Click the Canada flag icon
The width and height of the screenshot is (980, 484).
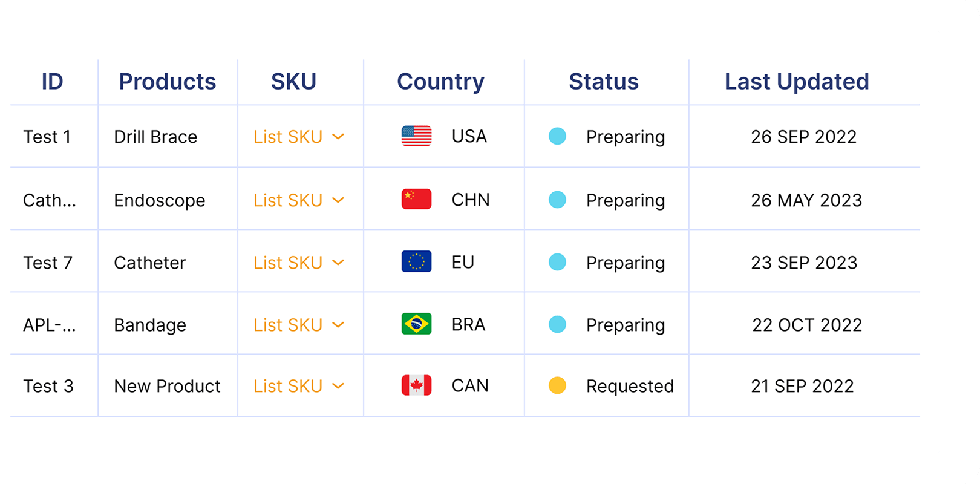(416, 385)
